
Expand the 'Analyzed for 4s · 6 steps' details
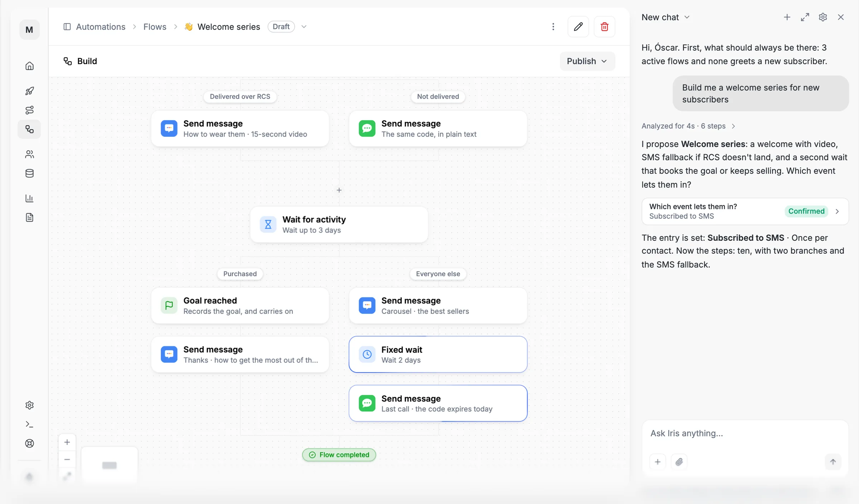click(x=688, y=126)
